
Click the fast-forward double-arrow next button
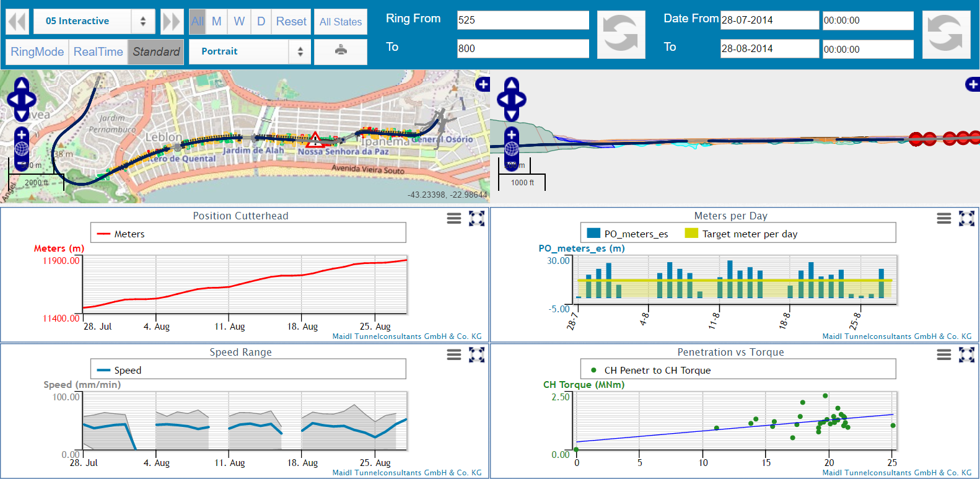point(172,22)
